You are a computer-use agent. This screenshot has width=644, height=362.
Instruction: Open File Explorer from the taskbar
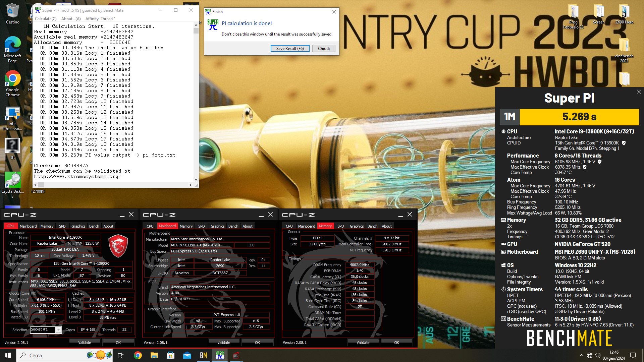(x=154, y=355)
